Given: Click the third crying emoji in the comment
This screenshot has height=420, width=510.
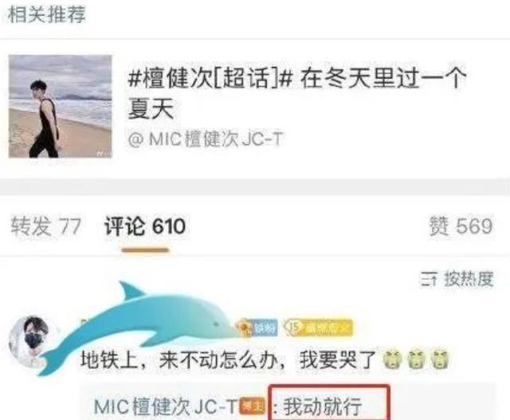Looking at the screenshot, I should 440,359.
